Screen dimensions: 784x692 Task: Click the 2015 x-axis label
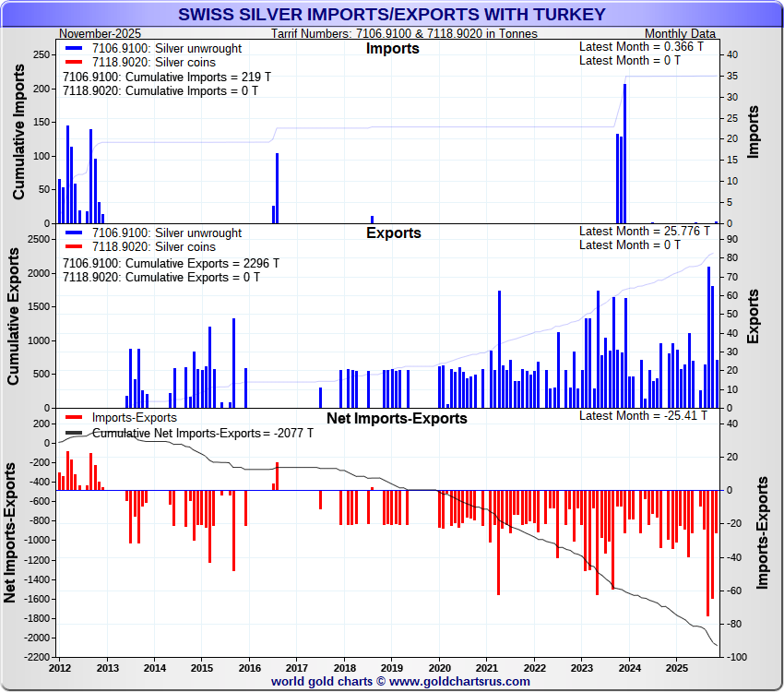[x=201, y=668]
